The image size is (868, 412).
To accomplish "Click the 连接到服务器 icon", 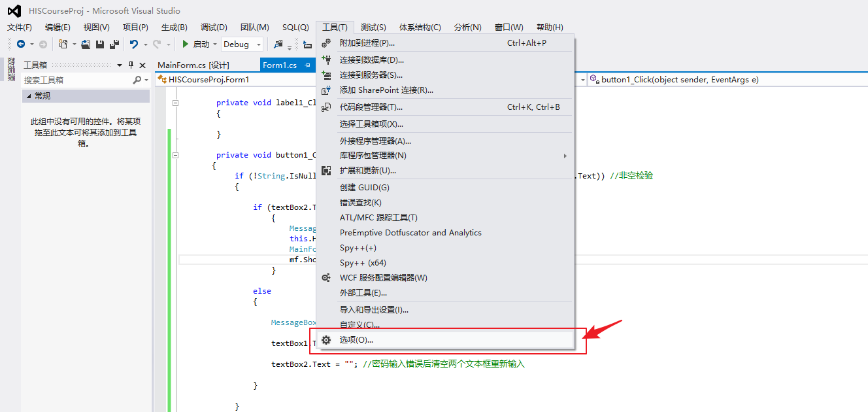I will [x=326, y=75].
